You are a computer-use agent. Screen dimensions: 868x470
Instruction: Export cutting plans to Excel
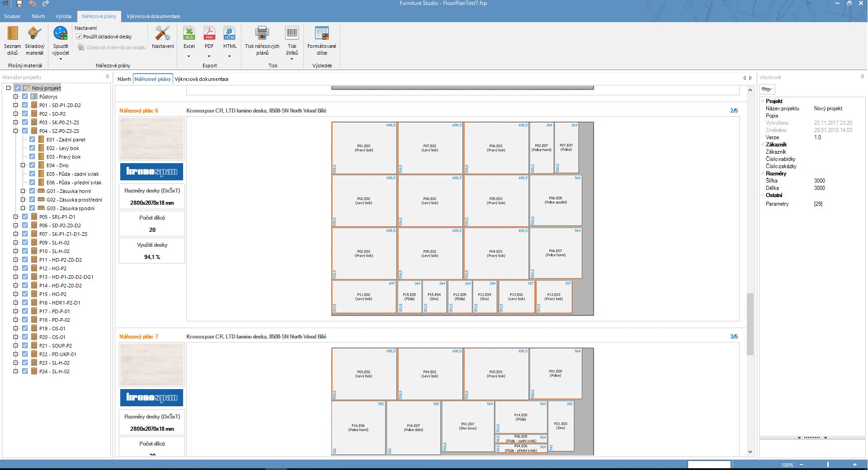coord(189,38)
